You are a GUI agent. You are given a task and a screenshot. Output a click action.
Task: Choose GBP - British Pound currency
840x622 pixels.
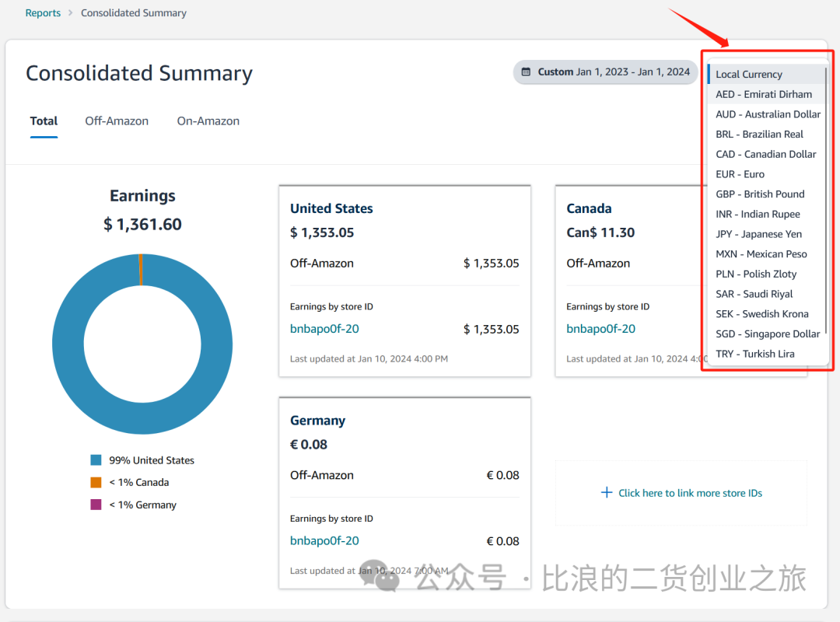[x=767, y=194]
